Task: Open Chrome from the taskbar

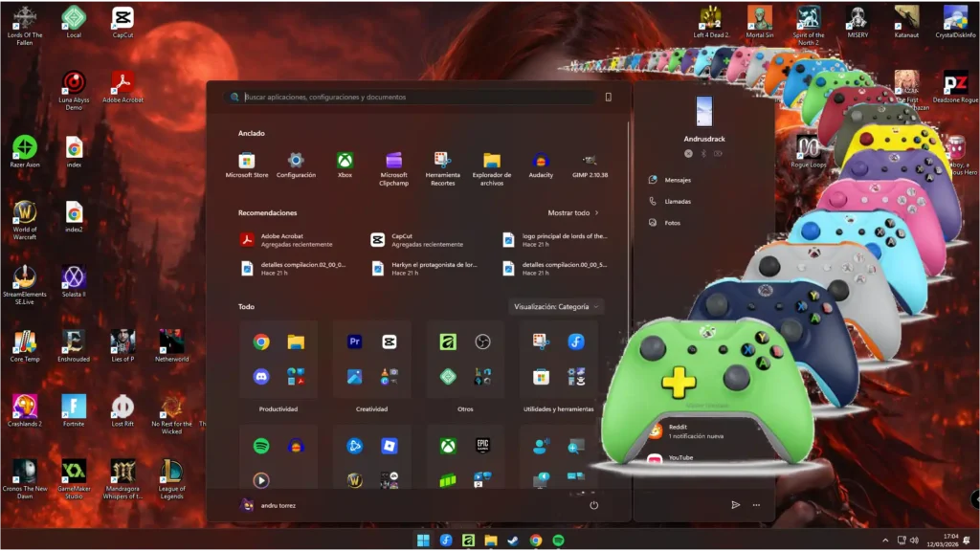Action: click(536, 540)
